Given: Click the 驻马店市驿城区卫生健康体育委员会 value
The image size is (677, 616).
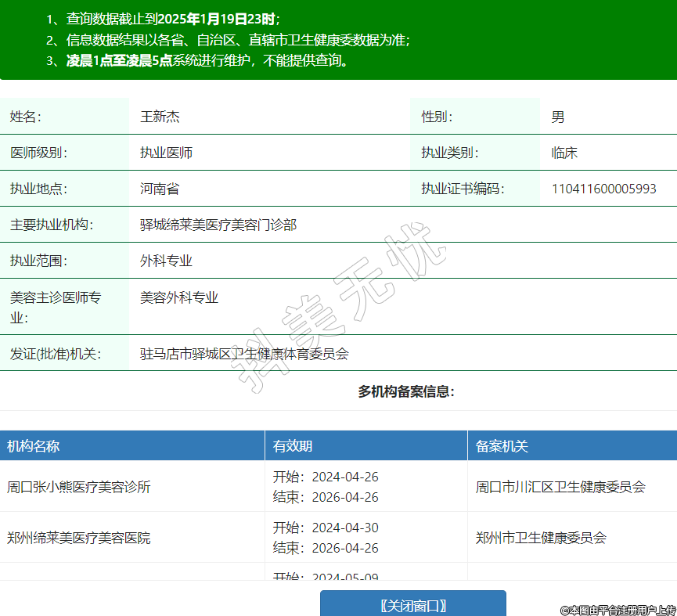Looking at the screenshot, I should [244, 354].
